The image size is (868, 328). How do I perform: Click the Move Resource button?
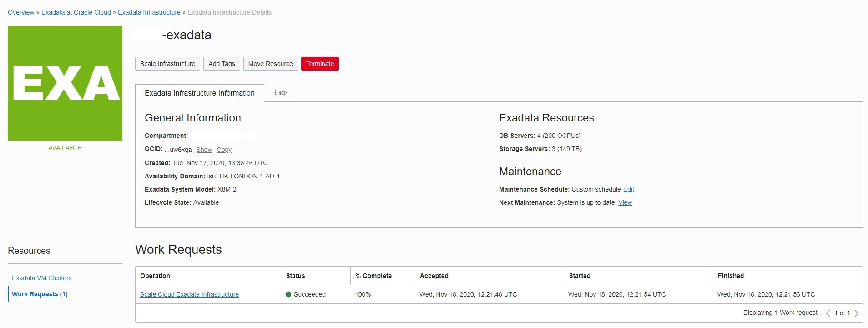point(271,64)
